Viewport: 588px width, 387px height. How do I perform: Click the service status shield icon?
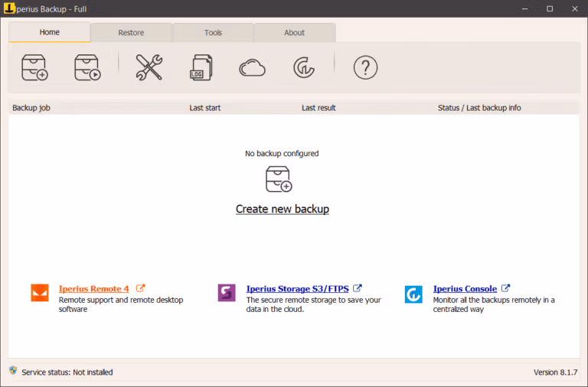[13, 370]
